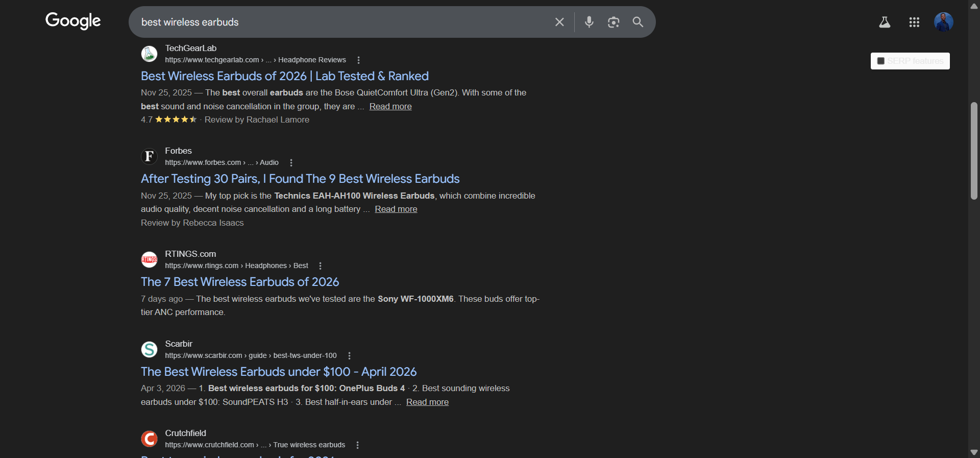Open Search Labs flask icon
The image size is (980, 458).
pos(885,22)
